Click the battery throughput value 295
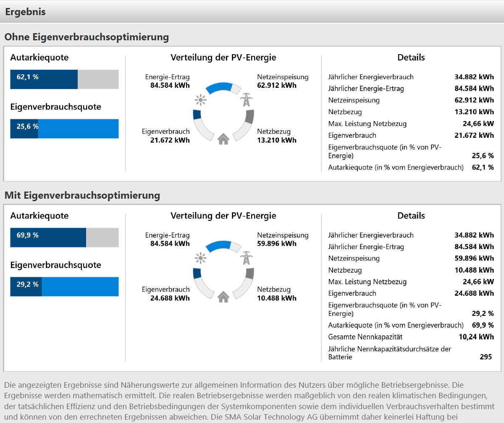The image size is (504, 423). pyautogui.click(x=486, y=357)
